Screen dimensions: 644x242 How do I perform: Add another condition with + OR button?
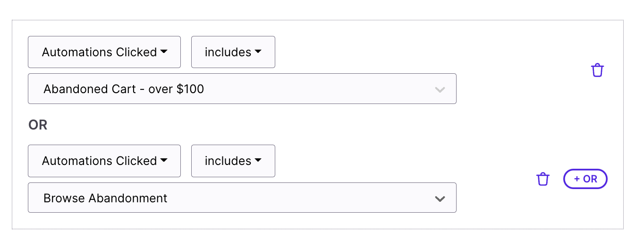point(585,179)
